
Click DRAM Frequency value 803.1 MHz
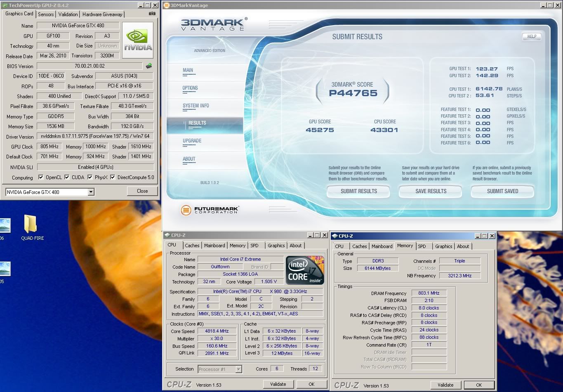[429, 293]
